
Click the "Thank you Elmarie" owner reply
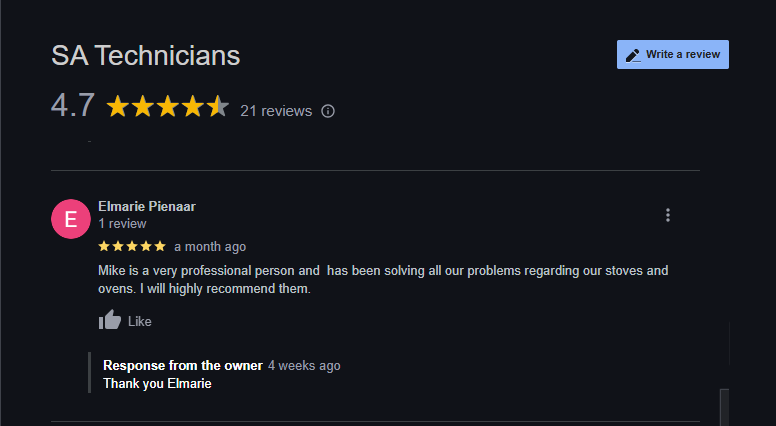(157, 383)
